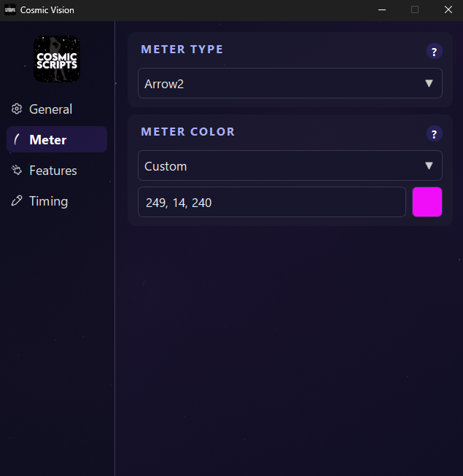The image size is (463, 476).
Task: Click the app icon in the title bar
Action: [10, 10]
